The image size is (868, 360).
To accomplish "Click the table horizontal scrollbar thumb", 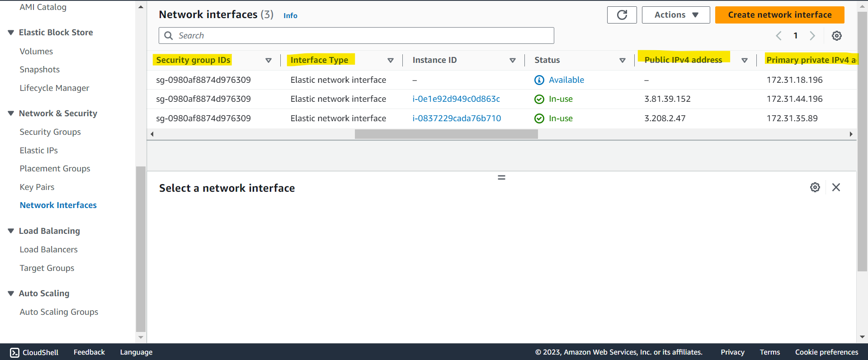I will tap(446, 134).
